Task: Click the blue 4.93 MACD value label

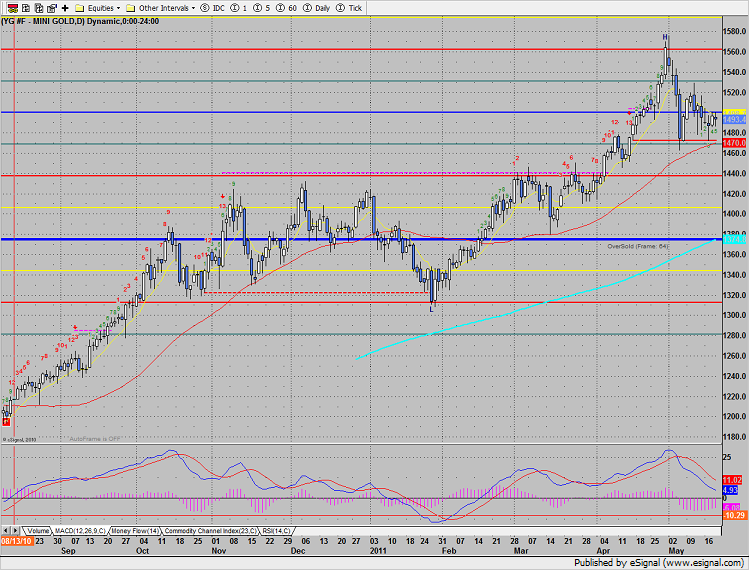Action: pos(730,490)
